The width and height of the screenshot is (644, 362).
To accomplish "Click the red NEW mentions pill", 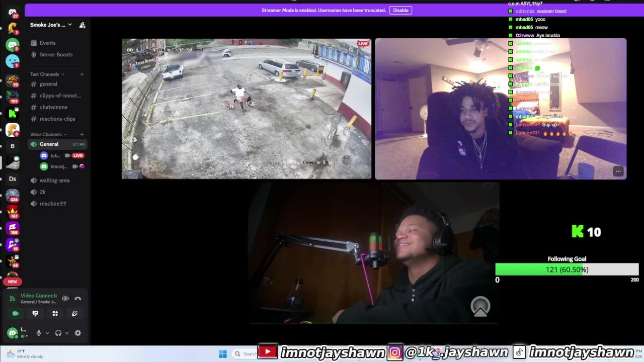I will click(12, 282).
